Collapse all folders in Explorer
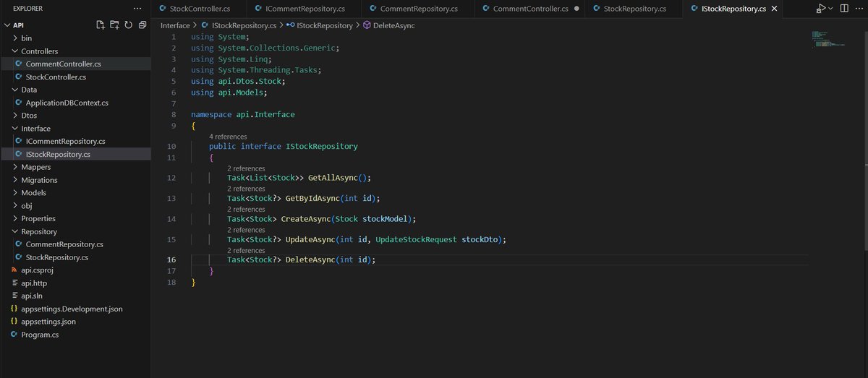The image size is (868, 378). tap(142, 25)
